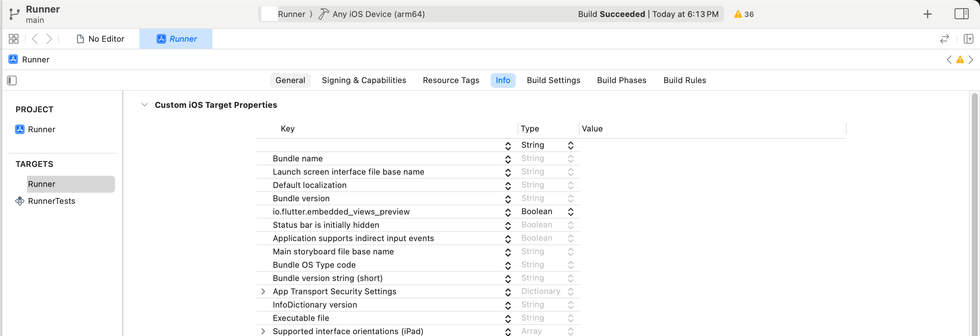Screen dimensions: 980x336
Task: Add an editor with split icon
Action: [968, 39]
